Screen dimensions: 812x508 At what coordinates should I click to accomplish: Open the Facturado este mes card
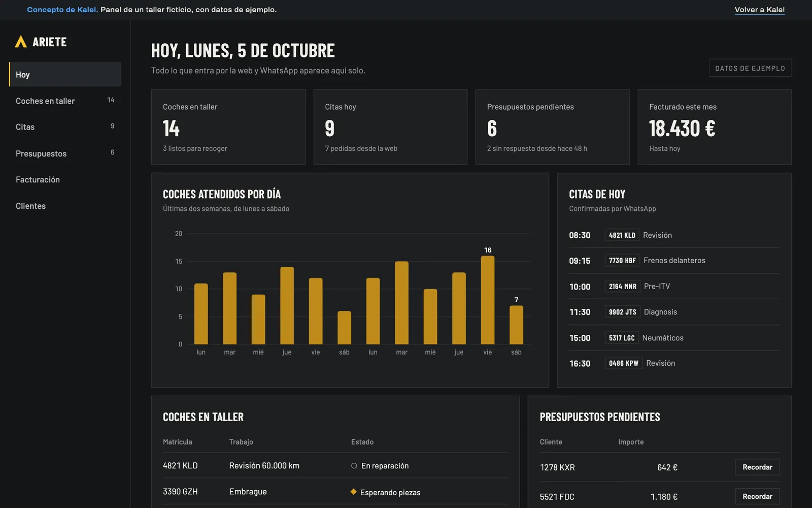pos(714,127)
